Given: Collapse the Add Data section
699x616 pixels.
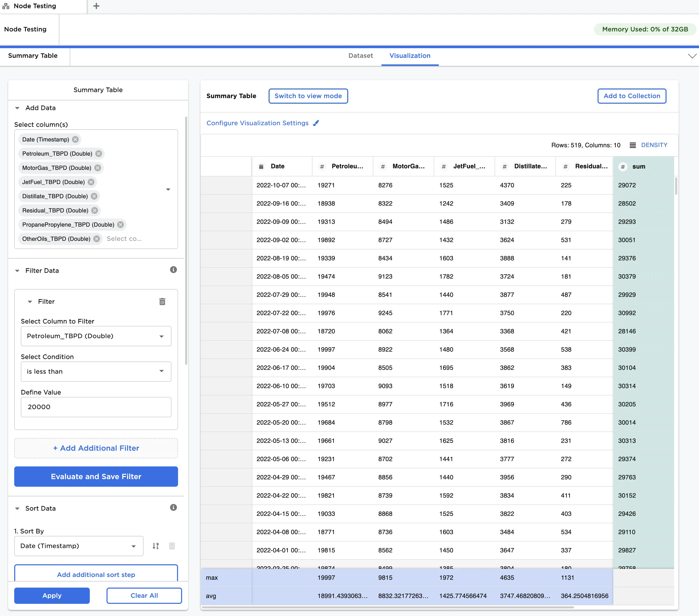Looking at the screenshot, I should pos(17,108).
